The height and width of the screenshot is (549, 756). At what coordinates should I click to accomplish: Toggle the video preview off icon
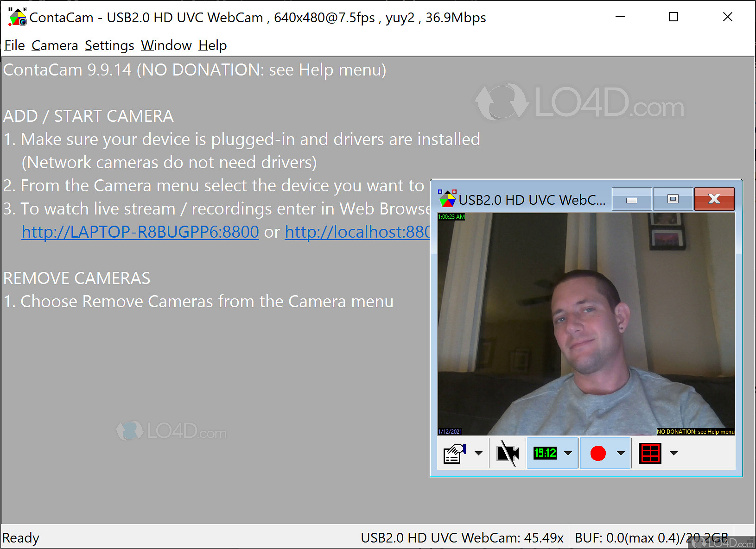pos(508,453)
